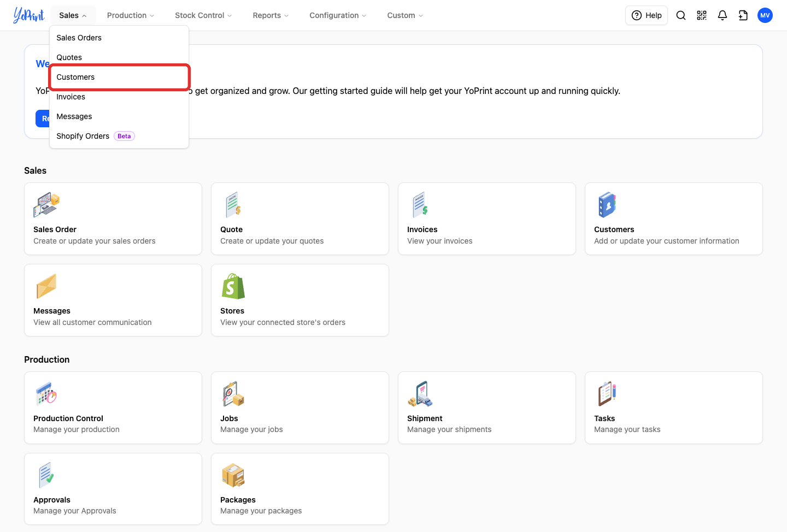Collapse the Sales dropdown menu
The width and height of the screenshot is (787, 532).
click(x=73, y=15)
